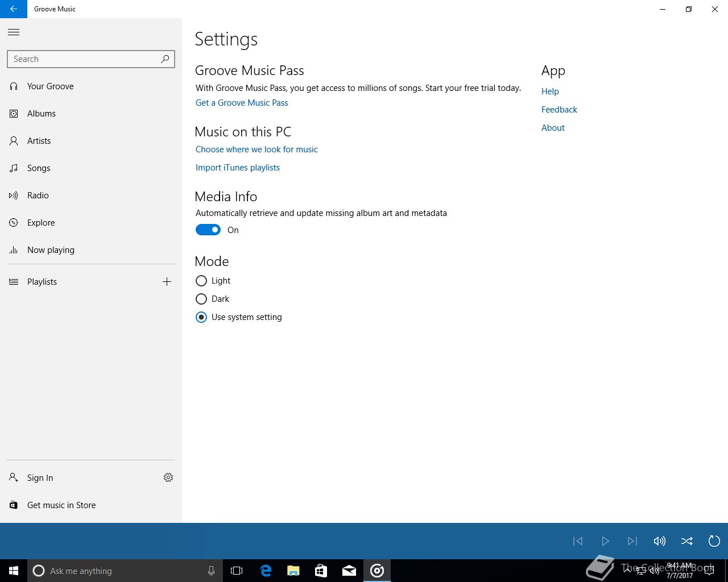728x582 pixels.
Task: Open Choose where we look for music
Action: click(x=257, y=149)
